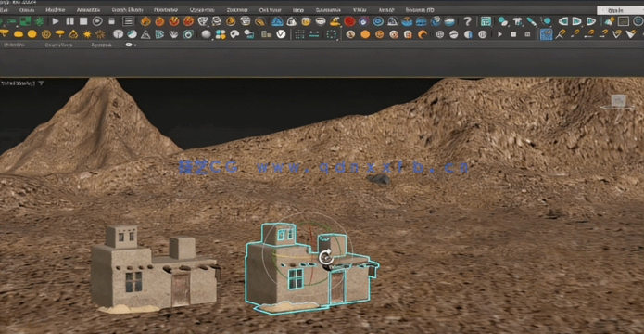Click the yellow hat-shaped toolbar icon
The width and height of the screenshot is (644, 334).
point(335,21)
